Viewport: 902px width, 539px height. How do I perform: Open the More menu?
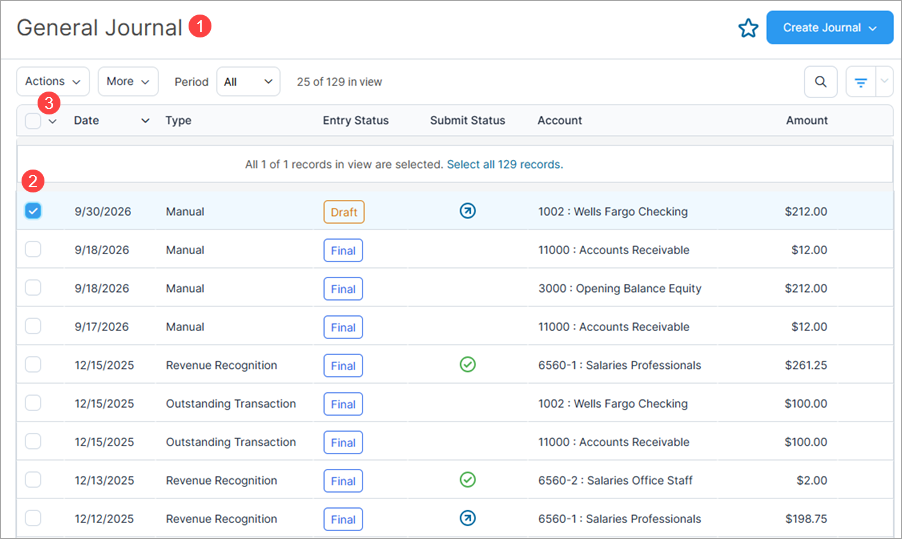pos(128,82)
